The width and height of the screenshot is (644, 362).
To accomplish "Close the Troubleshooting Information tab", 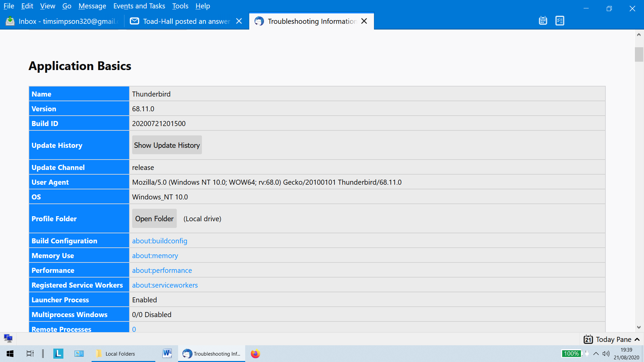I will click(364, 21).
